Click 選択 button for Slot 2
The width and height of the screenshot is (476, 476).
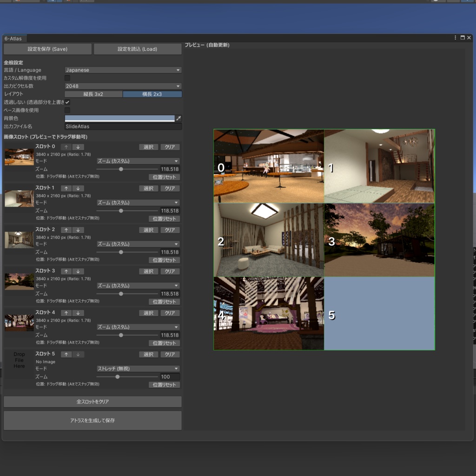coord(148,230)
